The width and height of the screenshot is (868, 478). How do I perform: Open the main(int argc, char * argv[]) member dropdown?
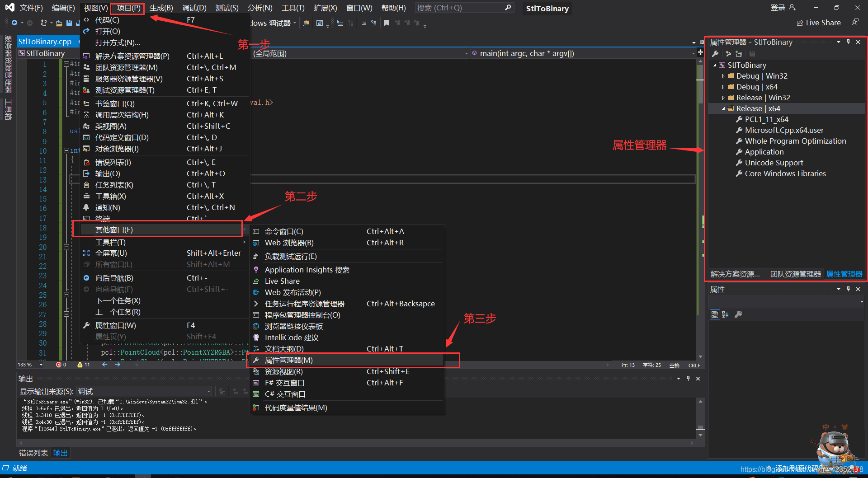tap(583, 53)
